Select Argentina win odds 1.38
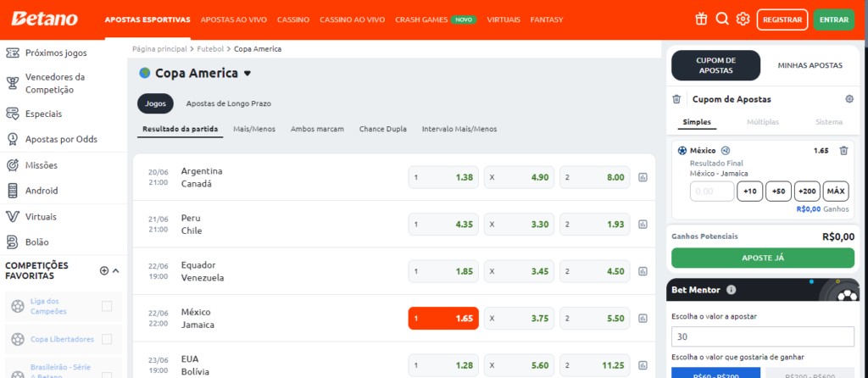This screenshot has width=868, height=378. pos(443,178)
